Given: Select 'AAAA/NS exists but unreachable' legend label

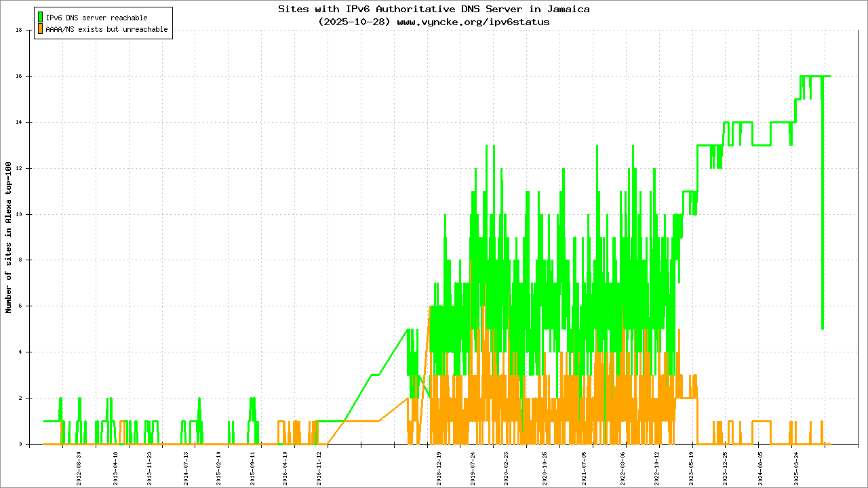Looking at the screenshot, I should tap(106, 30).
